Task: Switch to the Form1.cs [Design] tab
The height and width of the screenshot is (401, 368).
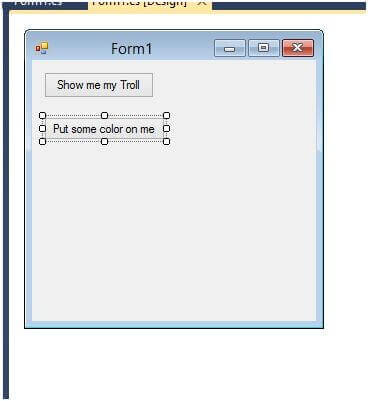Action: (139, 3)
